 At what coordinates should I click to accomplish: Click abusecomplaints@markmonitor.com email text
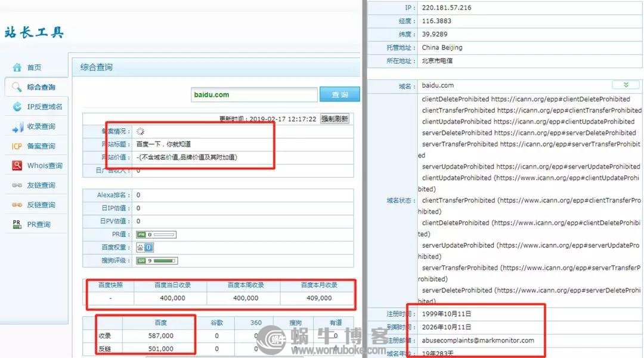click(x=478, y=340)
